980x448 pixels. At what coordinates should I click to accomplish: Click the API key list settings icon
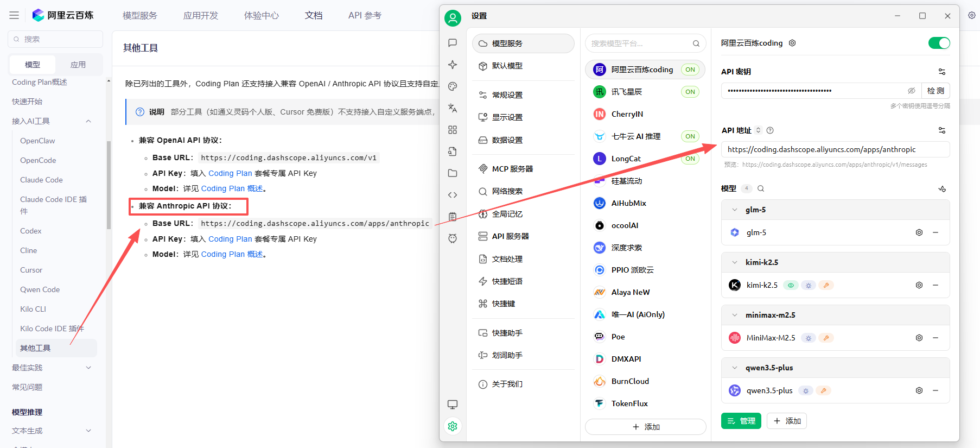pos(942,72)
